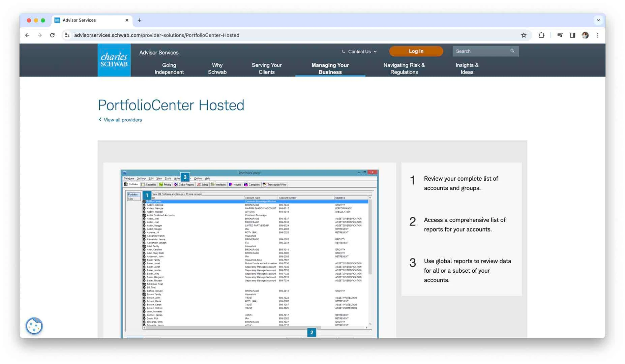Click the orange Log In button
This screenshot has width=625, height=364.
tap(416, 51)
